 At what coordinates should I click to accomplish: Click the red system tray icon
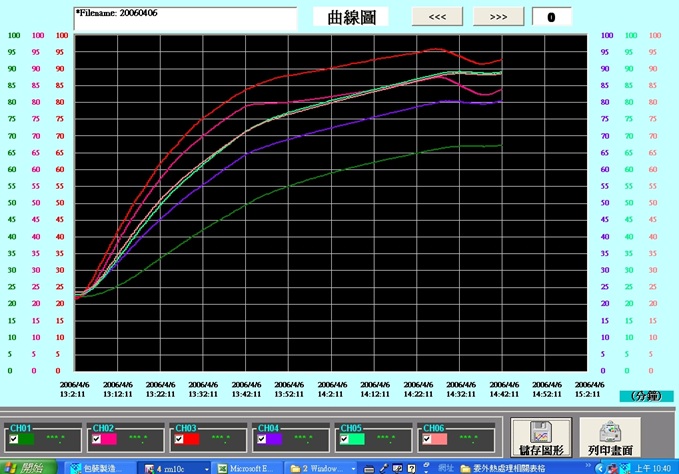(x=612, y=468)
